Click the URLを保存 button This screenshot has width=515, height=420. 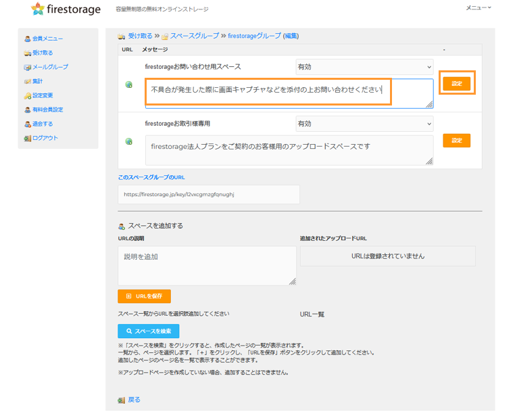144,296
